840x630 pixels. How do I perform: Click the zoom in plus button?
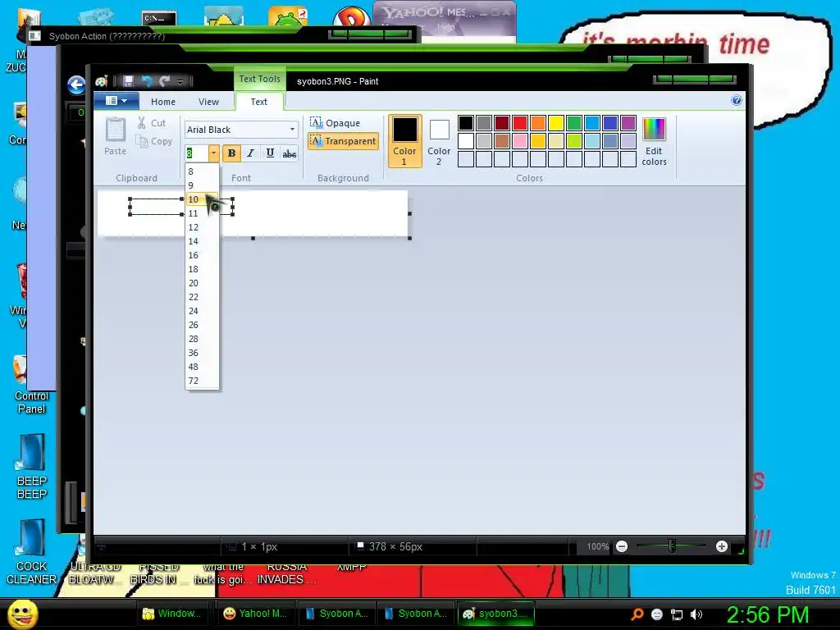722,546
